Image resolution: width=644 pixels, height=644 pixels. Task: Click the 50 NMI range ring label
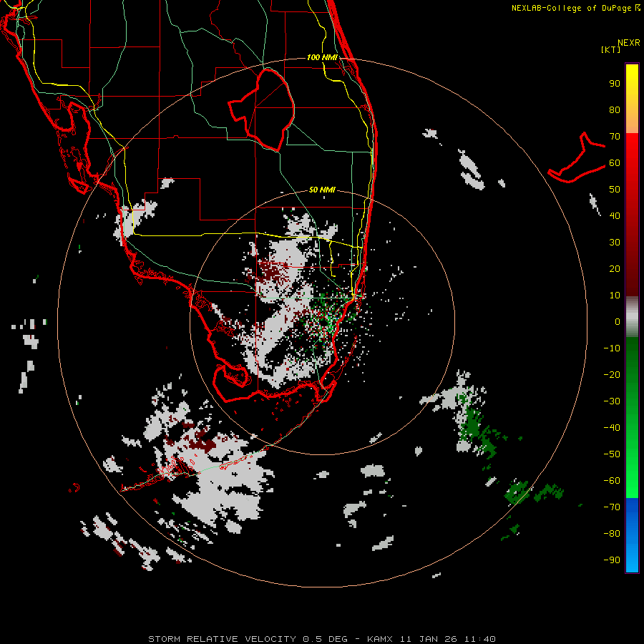322,190
